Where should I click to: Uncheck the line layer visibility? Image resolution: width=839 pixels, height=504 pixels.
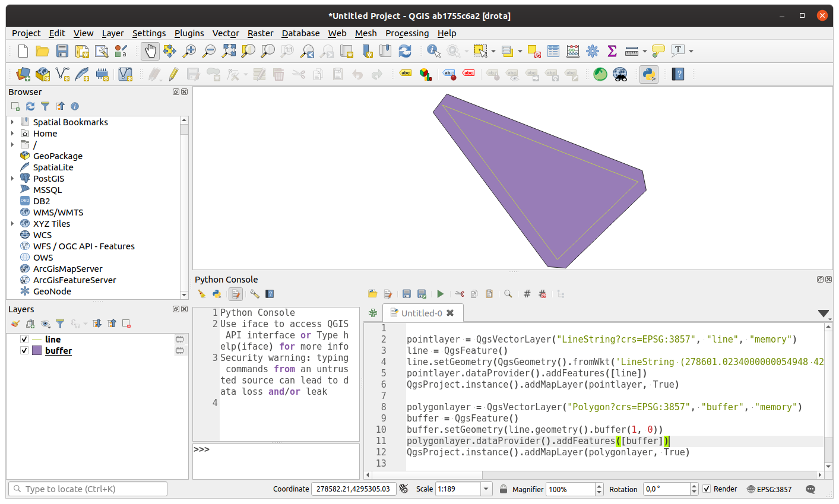click(24, 339)
